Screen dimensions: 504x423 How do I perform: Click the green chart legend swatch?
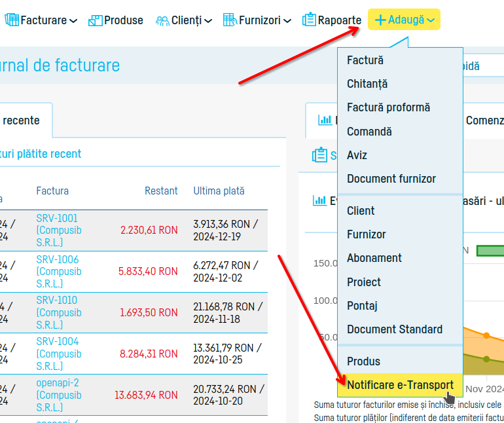pyautogui.click(x=490, y=250)
